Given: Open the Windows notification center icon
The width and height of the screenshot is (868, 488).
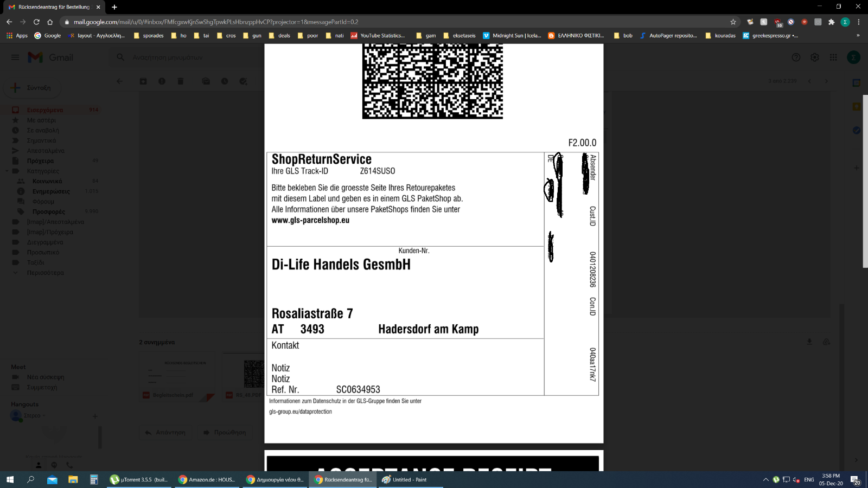Looking at the screenshot, I should [x=855, y=480].
